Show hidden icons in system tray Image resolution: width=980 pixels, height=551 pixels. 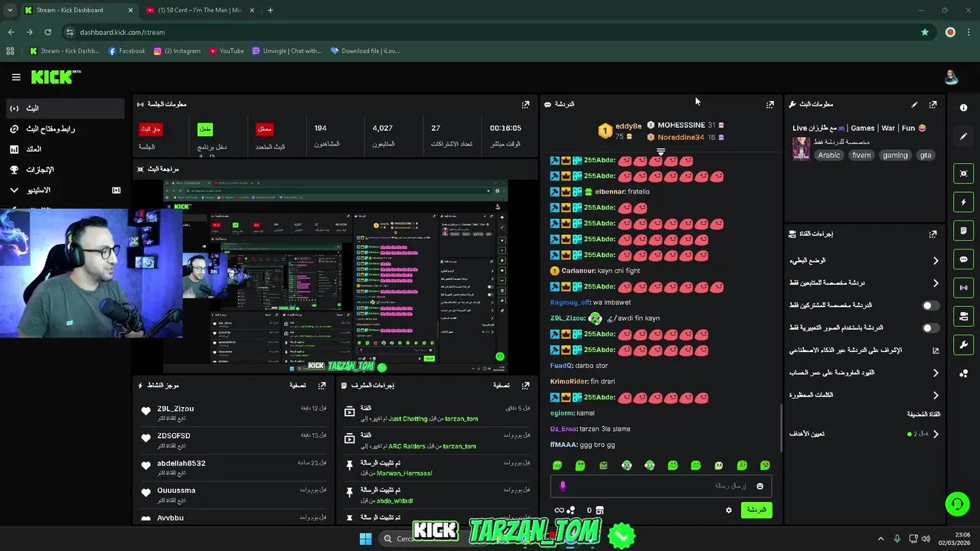click(880, 539)
